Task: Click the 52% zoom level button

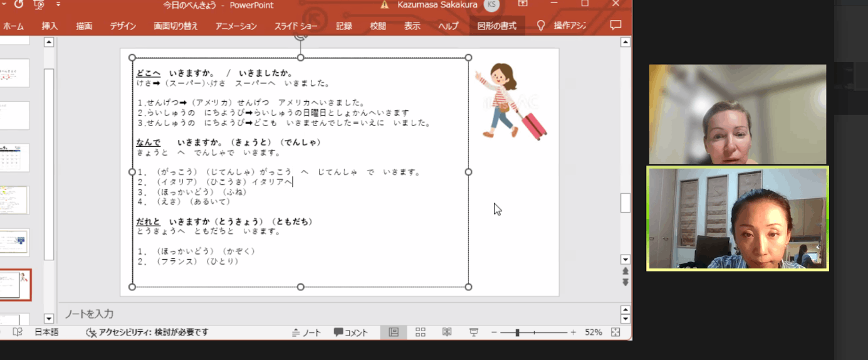Action: tap(593, 332)
